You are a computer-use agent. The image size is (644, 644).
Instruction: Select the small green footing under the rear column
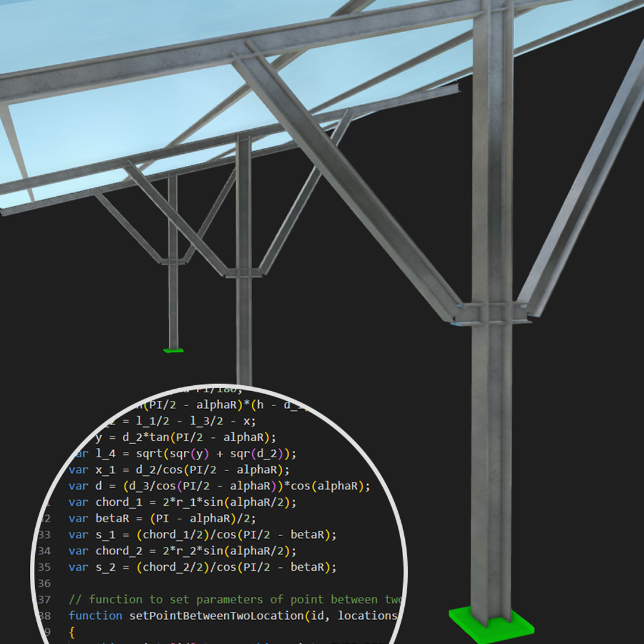pos(172,352)
